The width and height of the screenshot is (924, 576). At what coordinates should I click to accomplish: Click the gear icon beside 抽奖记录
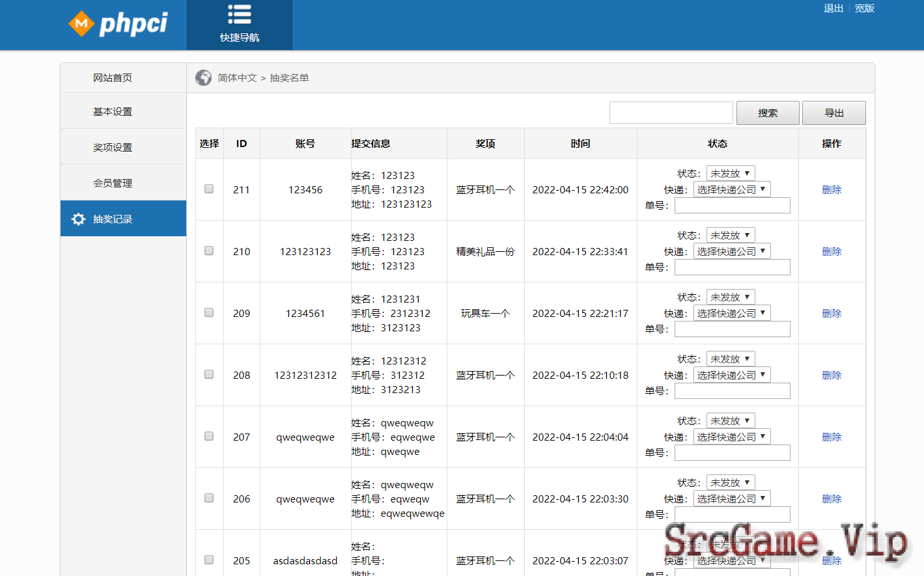(78, 219)
